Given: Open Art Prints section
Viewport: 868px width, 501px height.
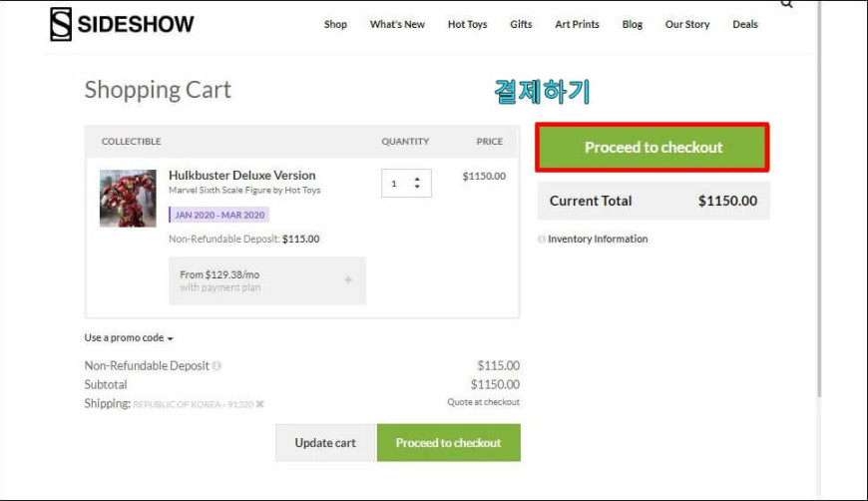Looking at the screenshot, I should point(577,24).
